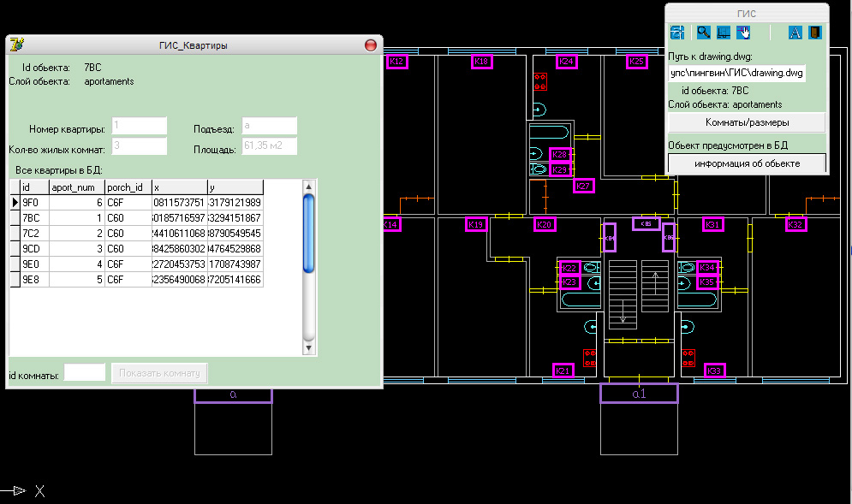Screen dimensions: 852x504
Task: Click the door exit icon
Action: [x=815, y=33]
